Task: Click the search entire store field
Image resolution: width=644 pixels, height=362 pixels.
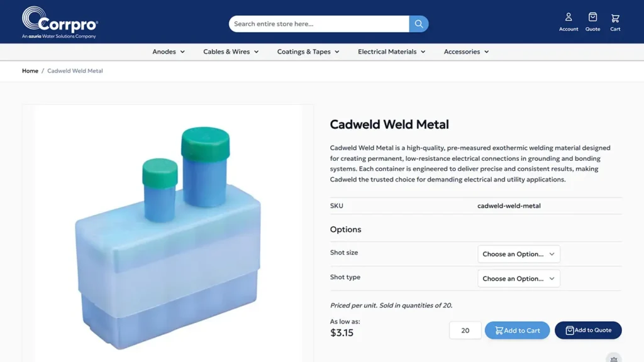Action: [314, 23]
